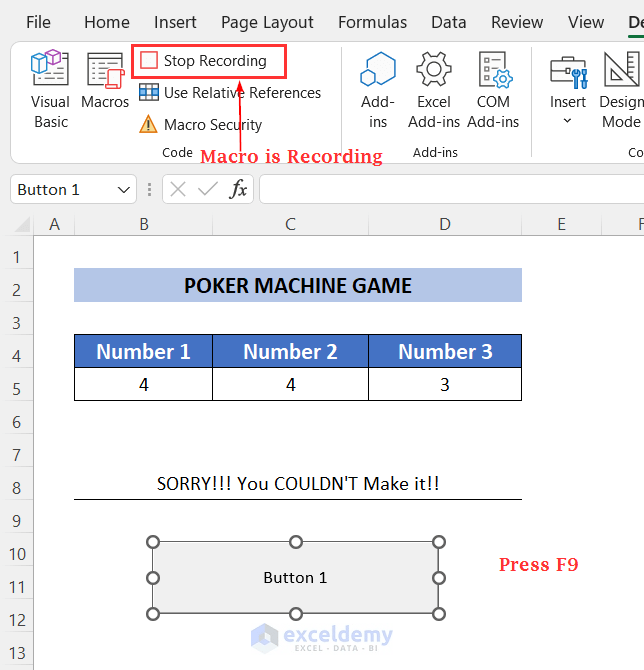The width and height of the screenshot is (644, 670).
Task: Click the formula bar Cancel icon
Action: click(178, 189)
